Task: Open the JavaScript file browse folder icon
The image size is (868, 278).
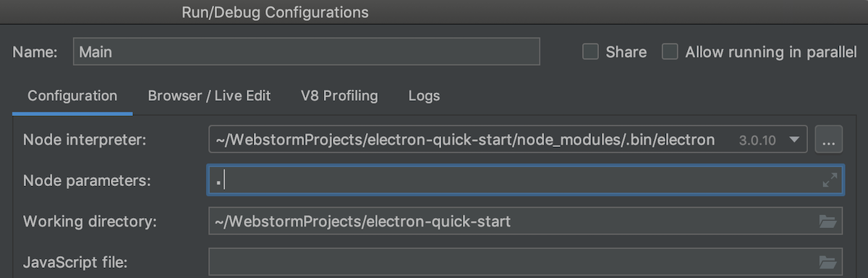Action: click(x=827, y=262)
